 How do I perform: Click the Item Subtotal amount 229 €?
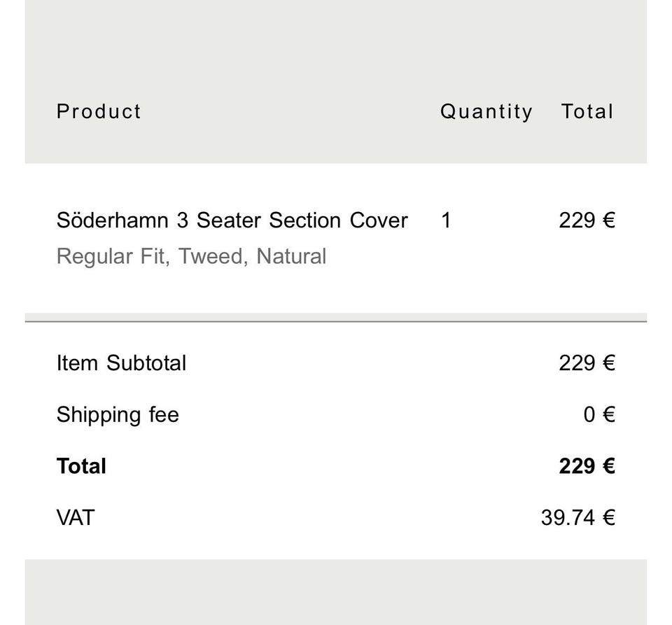click(587, 363)
